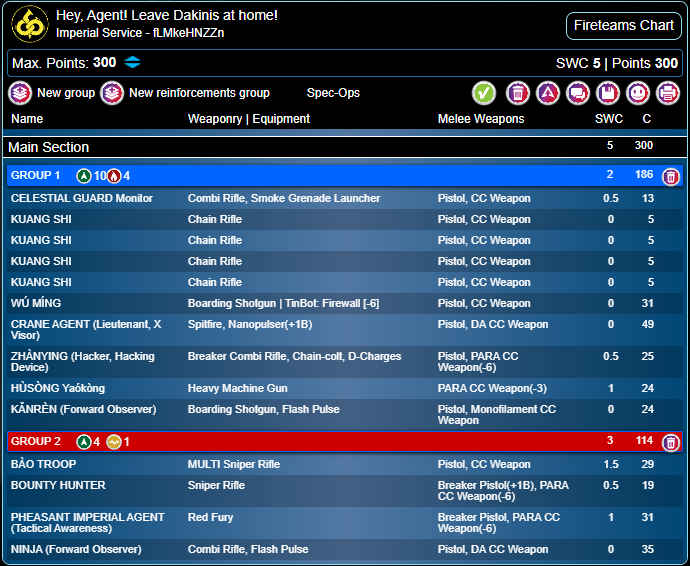Click the green regular orders icon in Group 1

click(x=84, y=176)
